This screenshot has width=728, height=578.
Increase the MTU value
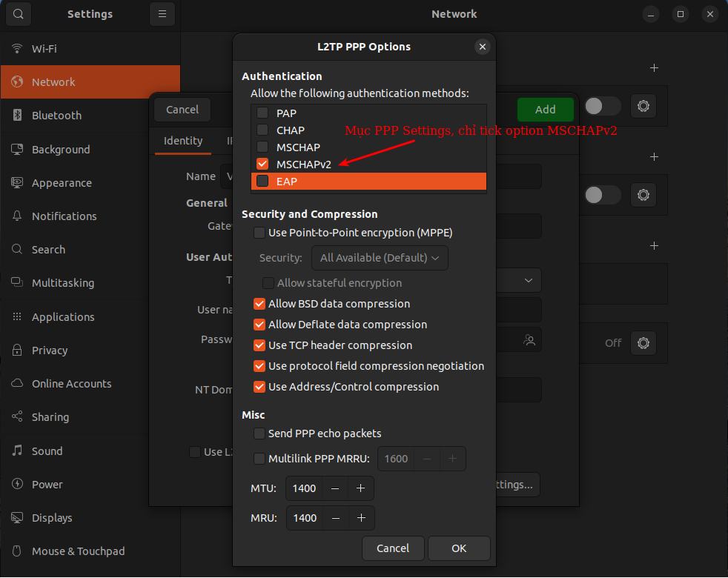point(360,488)
